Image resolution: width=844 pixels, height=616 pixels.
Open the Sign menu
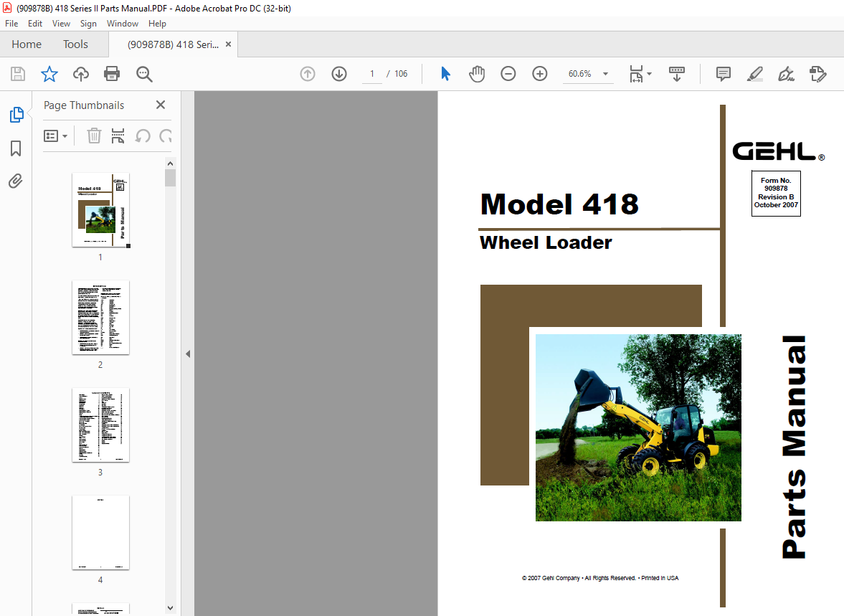coord(88,24)
